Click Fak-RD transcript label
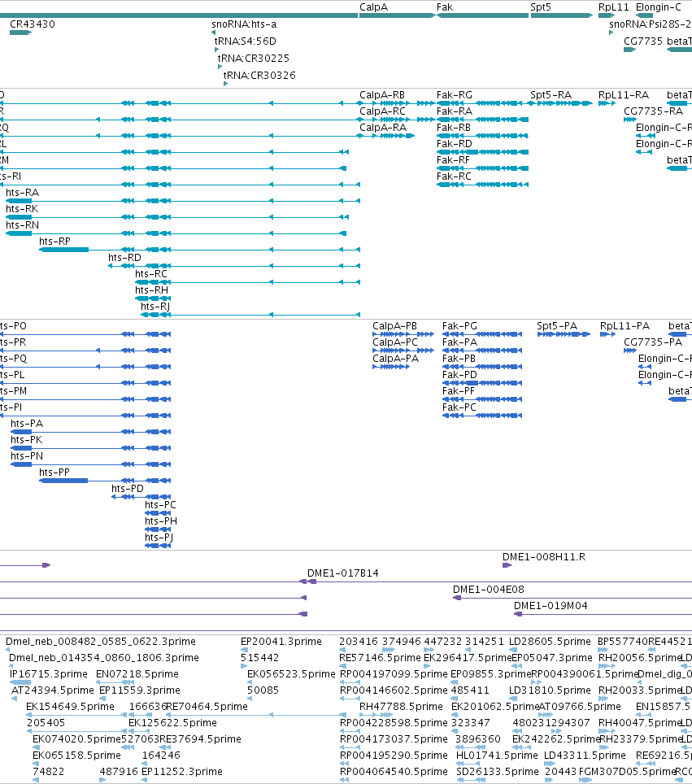Image resolution: width=692 pixels, height=784 pixels. tap(454, 144)
